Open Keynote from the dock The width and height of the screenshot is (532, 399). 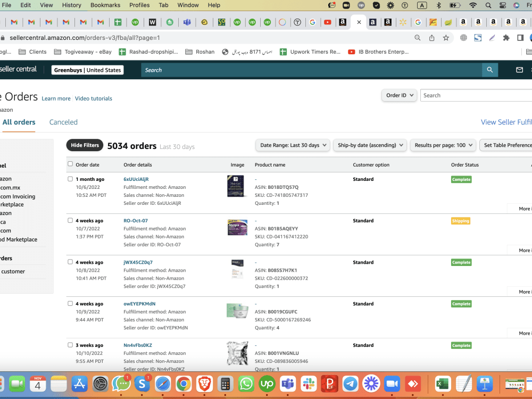click(485, 384)
